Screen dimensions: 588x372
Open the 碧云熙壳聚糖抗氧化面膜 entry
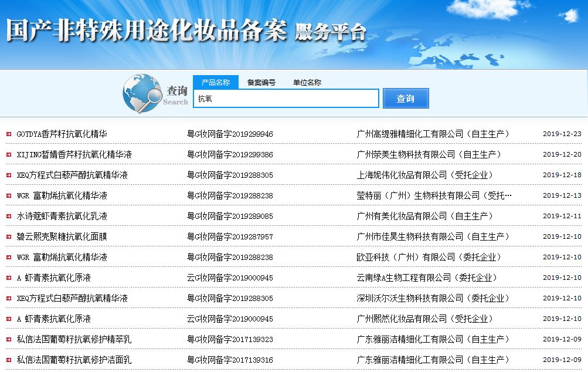61,236
